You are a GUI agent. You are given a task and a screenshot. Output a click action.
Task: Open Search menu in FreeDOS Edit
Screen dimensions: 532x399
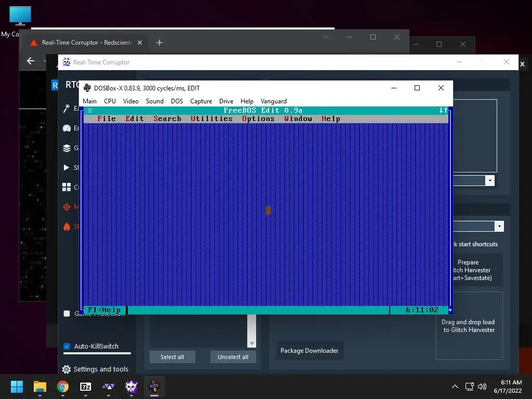(x=167, y=119)
